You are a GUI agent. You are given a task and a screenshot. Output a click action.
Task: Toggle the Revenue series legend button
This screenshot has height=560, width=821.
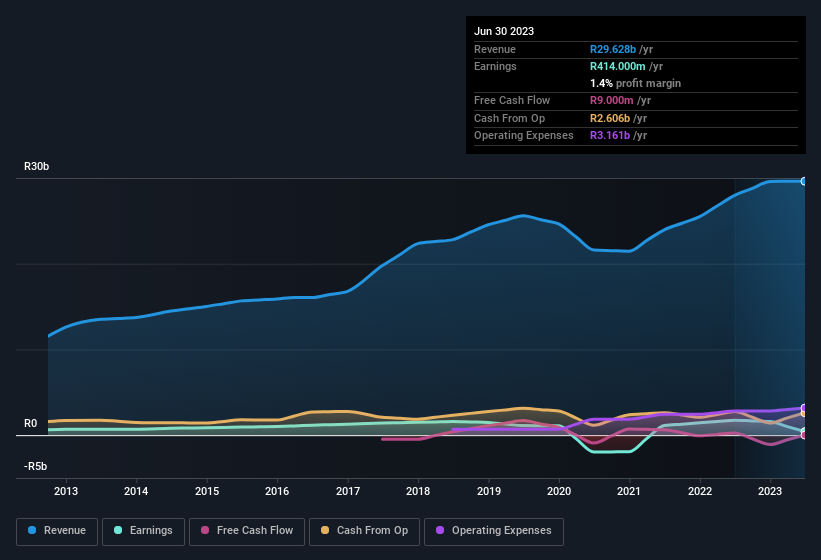[57, 531]
